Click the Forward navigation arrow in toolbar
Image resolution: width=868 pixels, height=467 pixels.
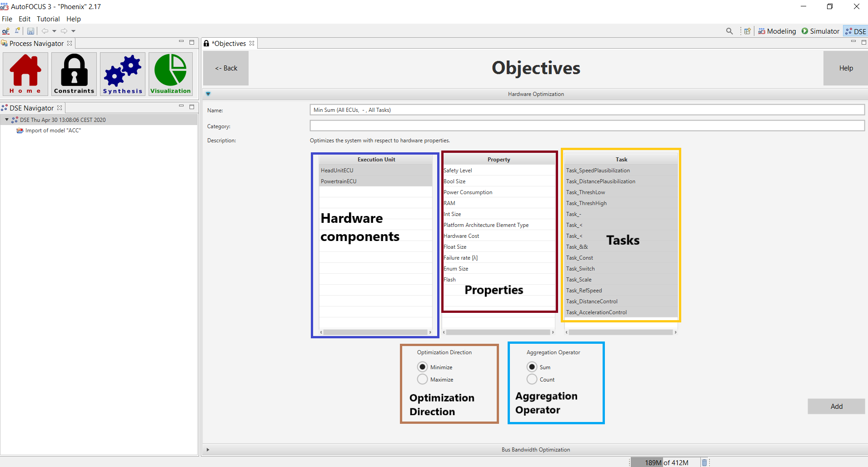[64, 31]
